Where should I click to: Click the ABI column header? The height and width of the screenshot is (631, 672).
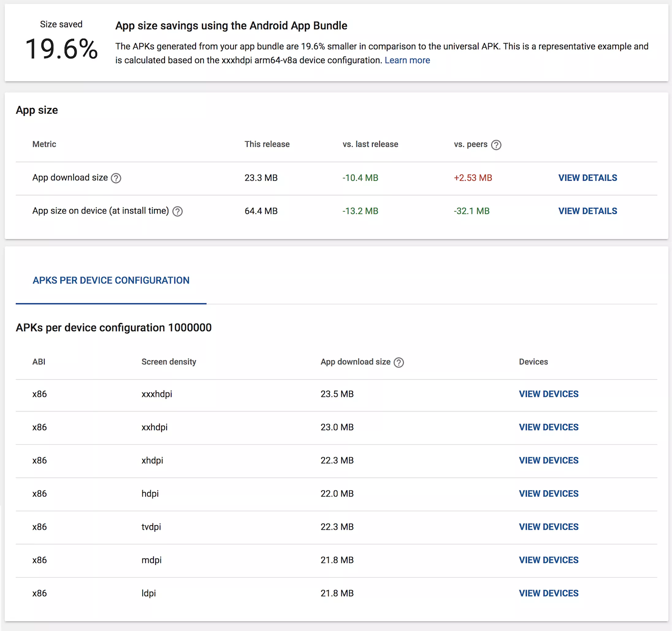(x=39, y=362)
